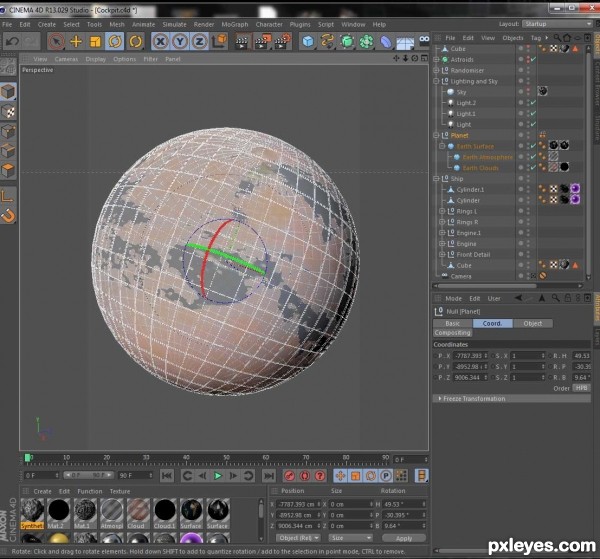
Task: Enable the Axis mode tool
Action: tap(8, 197)
